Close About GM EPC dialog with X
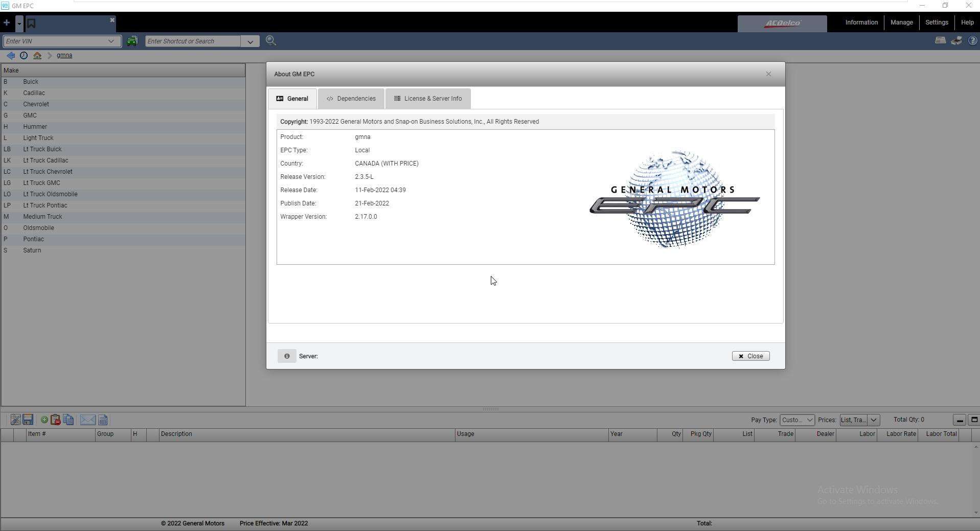Image resolution: width=980 pixels, height=531 pixels. (x=768, y=74)
